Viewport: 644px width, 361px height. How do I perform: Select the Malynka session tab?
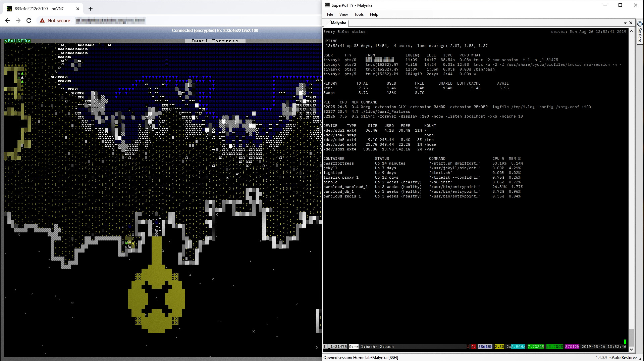[338, 23]
